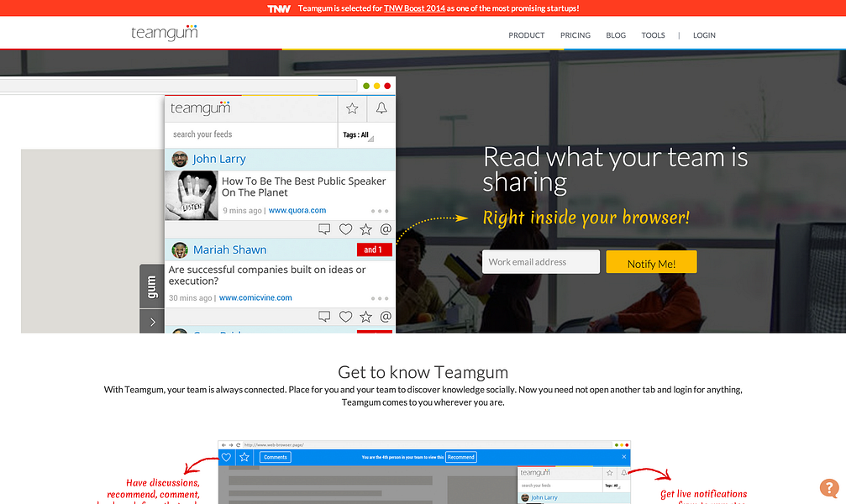Screen dimensions: 846x504
Task: Click Mariah Shawn's name
Action: point(230,249)
